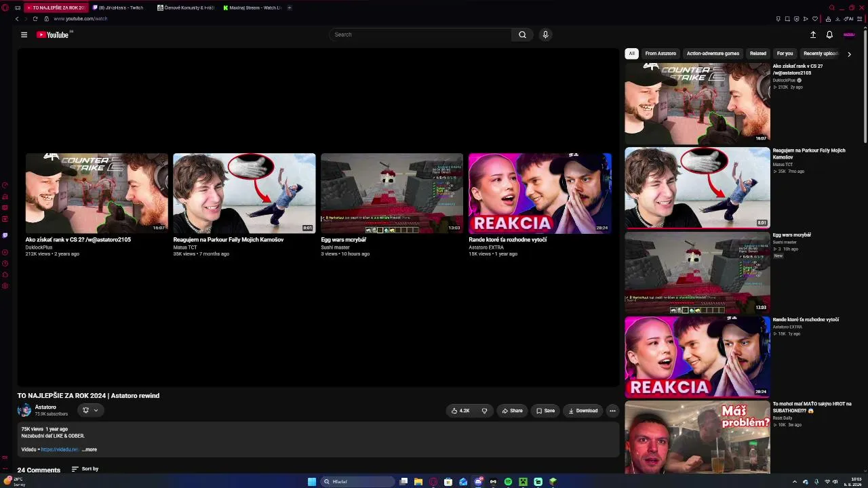Reload the page in the browser
Screen dimensions: 868x488
coord(37,19)
